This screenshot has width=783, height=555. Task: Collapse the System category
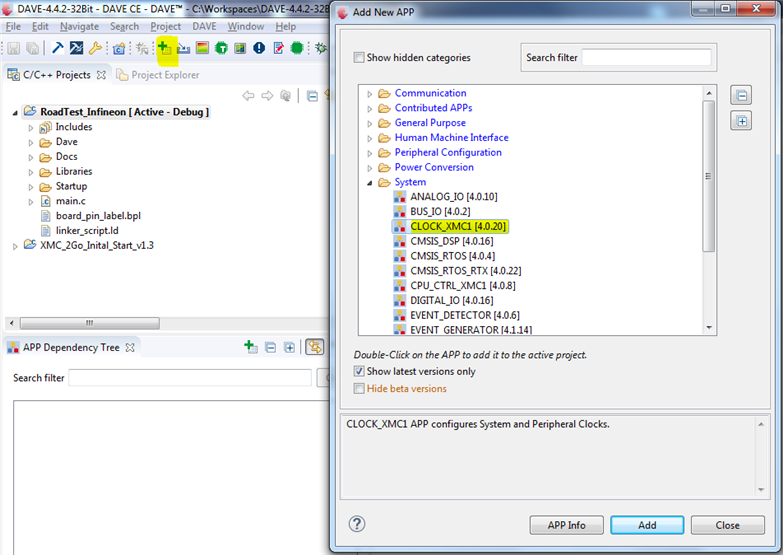370,183
